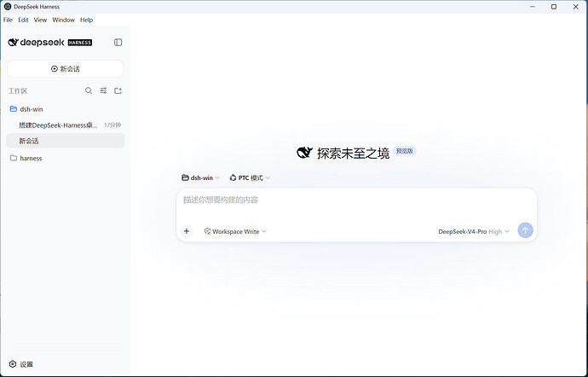Open the Window menu
This screenshot has width=588, height=377.
(63, 20)
